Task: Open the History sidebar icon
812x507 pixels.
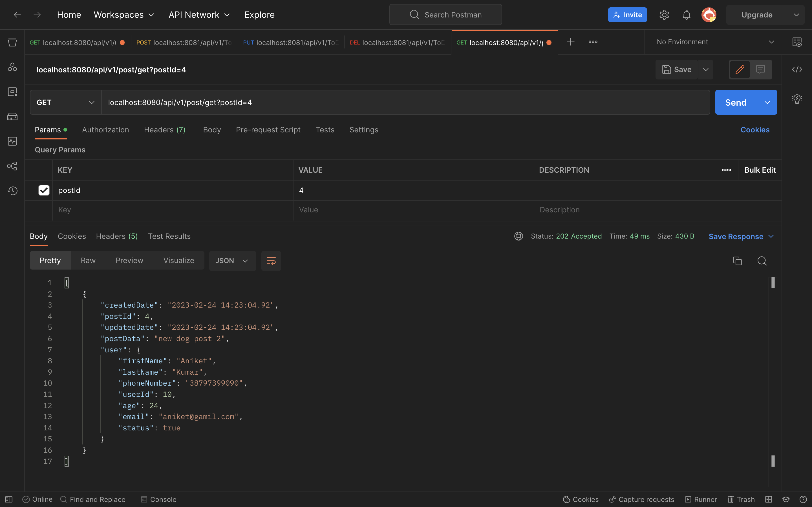Action: pos(12,191)
